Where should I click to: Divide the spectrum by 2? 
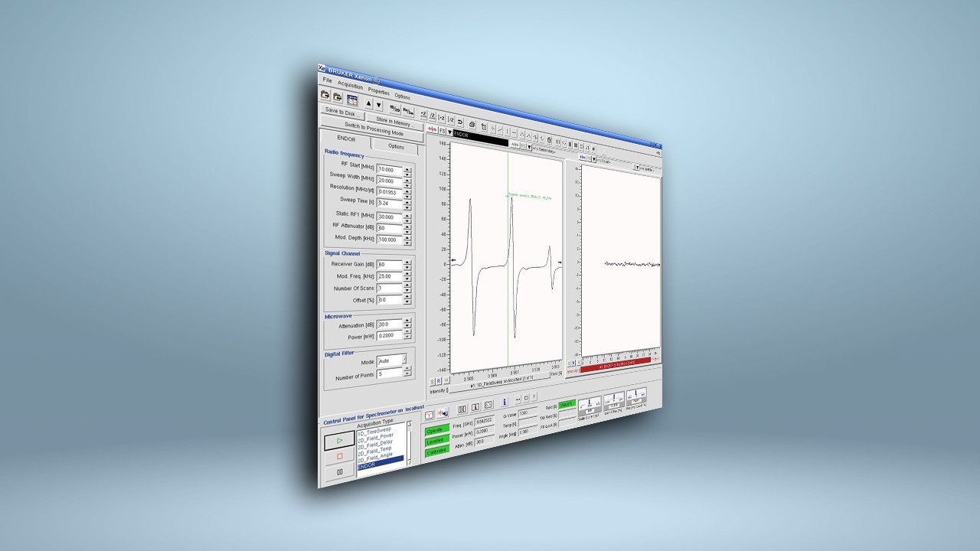(x=433, y=115)
